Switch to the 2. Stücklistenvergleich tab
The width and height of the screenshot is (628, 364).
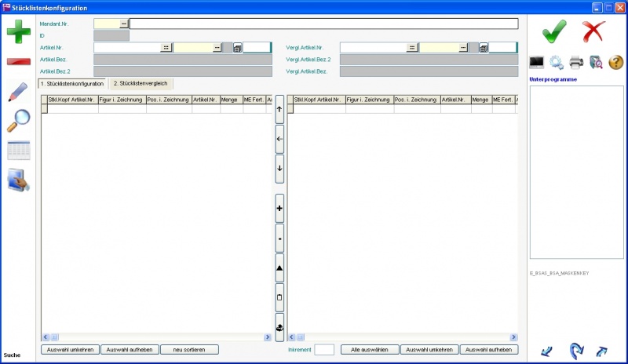pyautogui.click(x=141, y=83)
